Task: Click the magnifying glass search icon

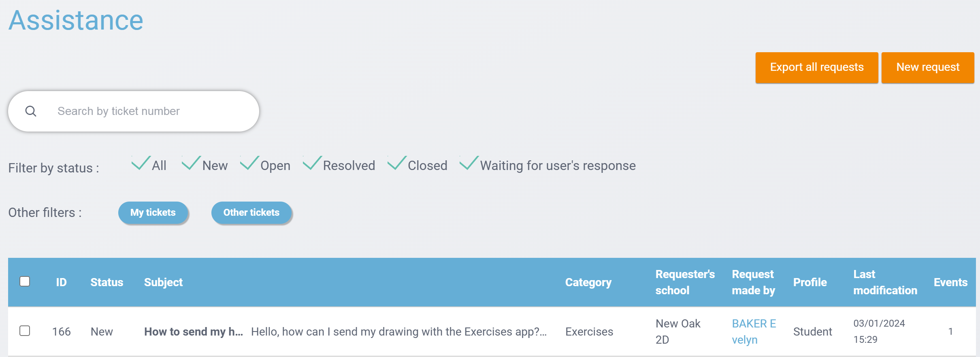Action: 31,111
